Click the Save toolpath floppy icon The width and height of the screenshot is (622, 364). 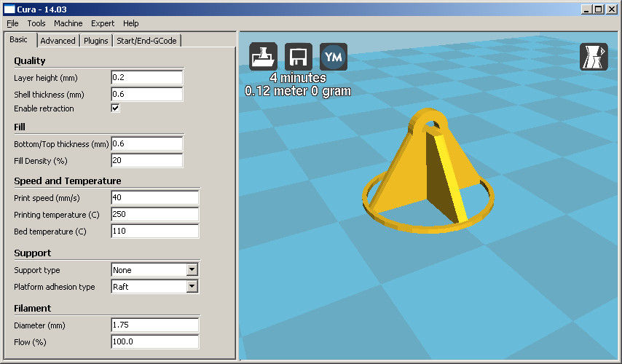[x=299, y=57]
